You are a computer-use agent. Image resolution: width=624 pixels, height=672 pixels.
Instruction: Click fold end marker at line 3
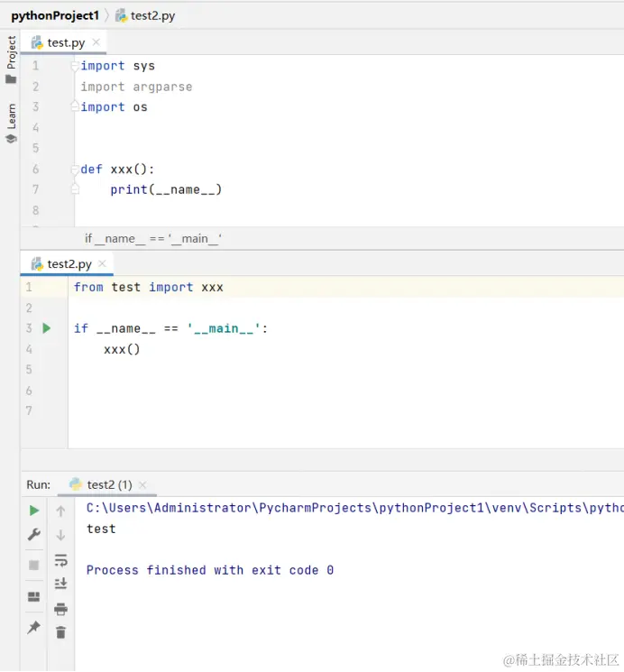[x=75, y=106]
